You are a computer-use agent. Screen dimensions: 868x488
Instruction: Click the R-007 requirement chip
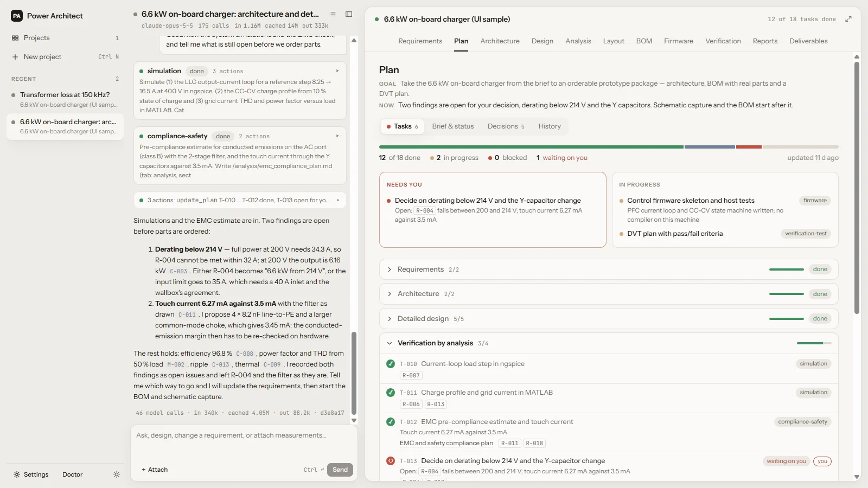(x=411, y=375)
